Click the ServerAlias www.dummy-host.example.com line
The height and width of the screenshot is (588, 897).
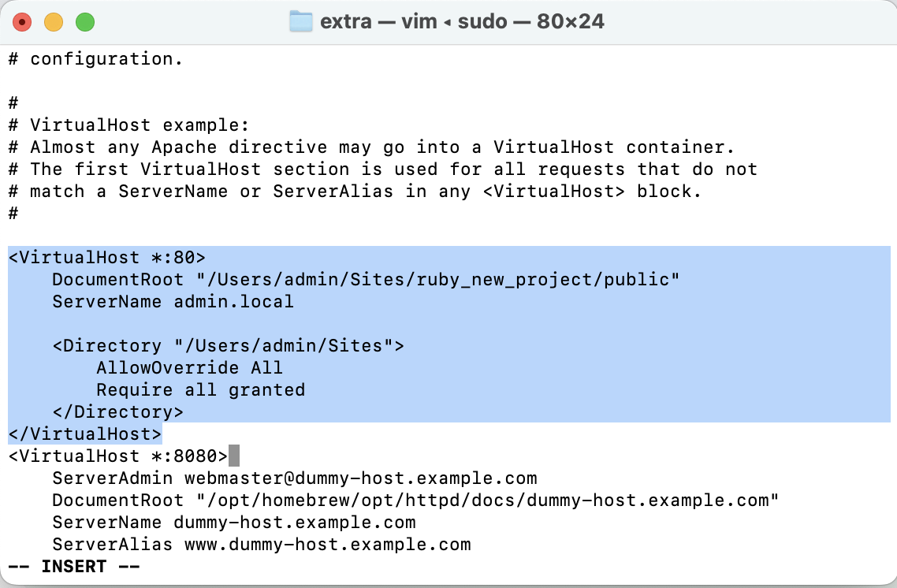(261, 545)
